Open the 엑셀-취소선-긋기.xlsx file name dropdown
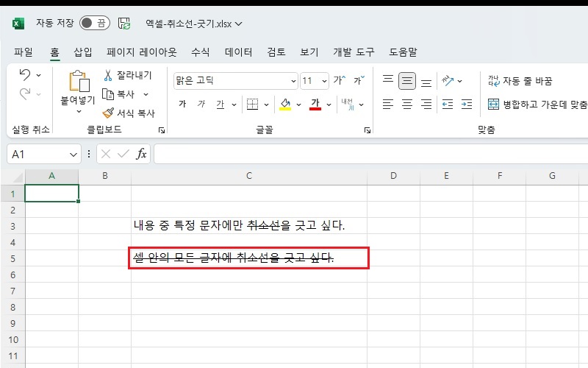 click(238, 24)
